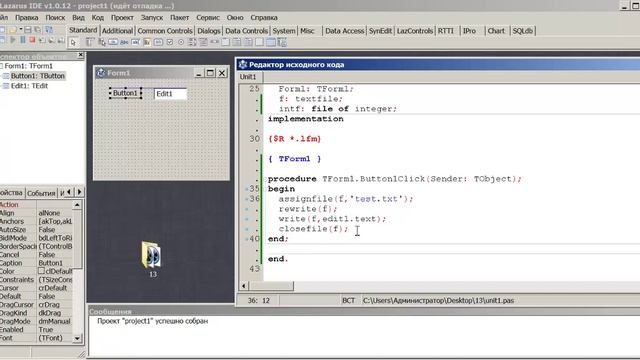Open the Справка menu
640x360 pixels.
(264, 18)
